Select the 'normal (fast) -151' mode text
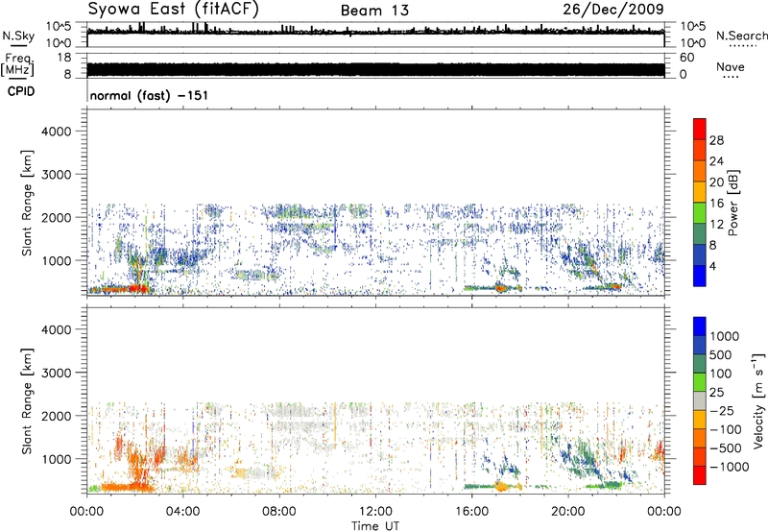This screenshot has height=532, width=768. coord(149,95)
